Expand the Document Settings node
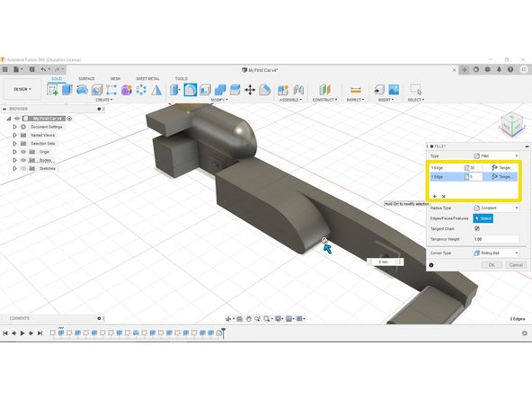 (14, 127)
